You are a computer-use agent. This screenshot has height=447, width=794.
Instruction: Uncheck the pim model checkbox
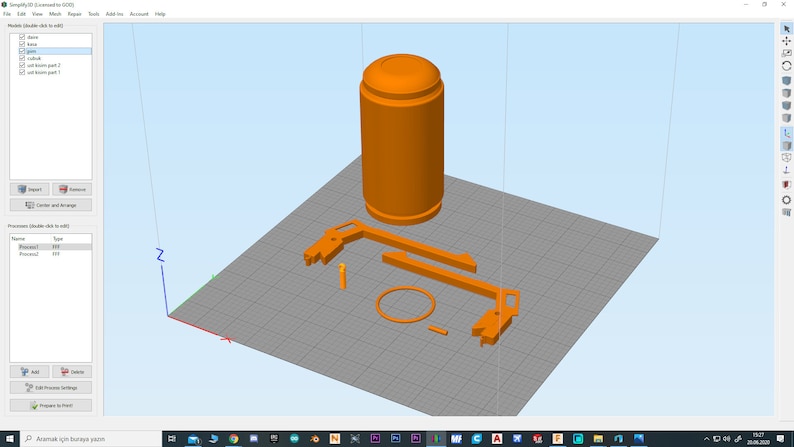[22, 51]
